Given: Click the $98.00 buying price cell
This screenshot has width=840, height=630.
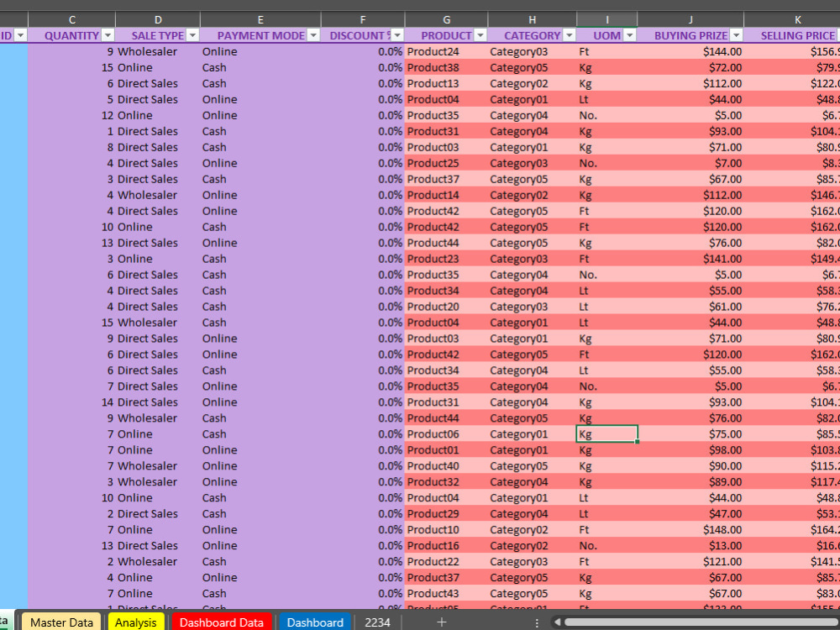Looking at the screenshot, I should (690, 450).
